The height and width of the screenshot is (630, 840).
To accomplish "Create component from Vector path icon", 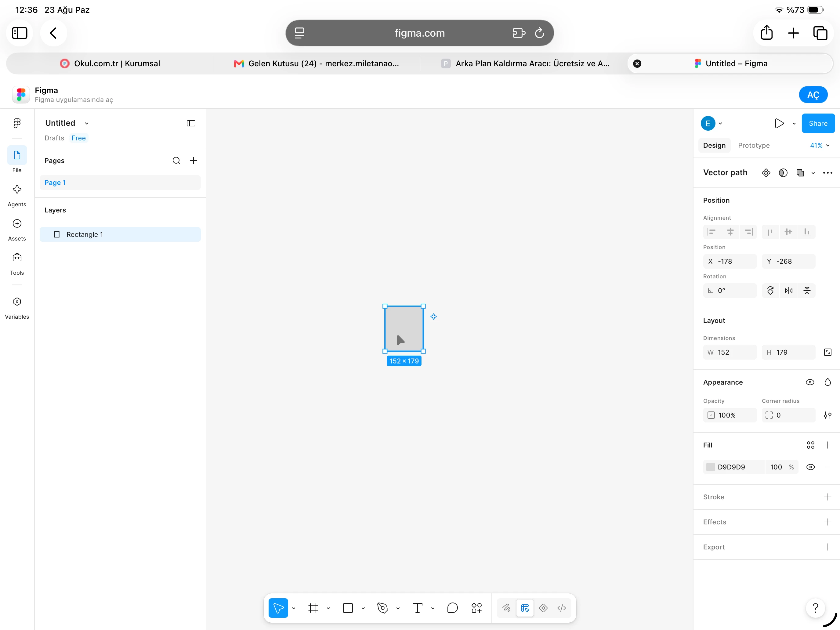I will [x=766, y=173].
